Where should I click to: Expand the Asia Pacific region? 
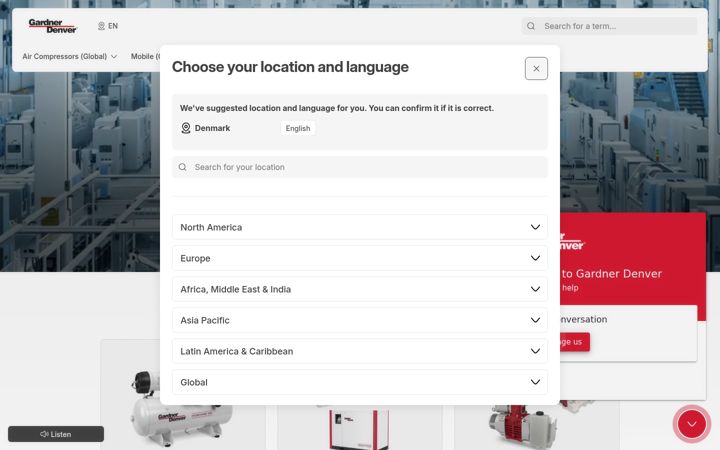[360, 320]
